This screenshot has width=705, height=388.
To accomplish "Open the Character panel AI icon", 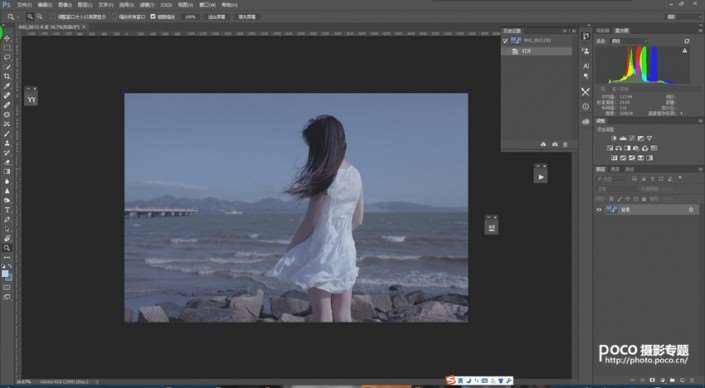I will (586, 66).
